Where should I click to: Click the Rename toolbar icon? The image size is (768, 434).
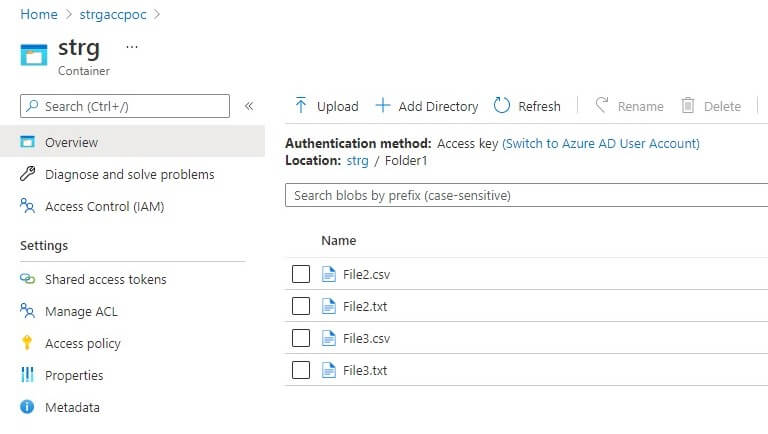click(602, 106)
